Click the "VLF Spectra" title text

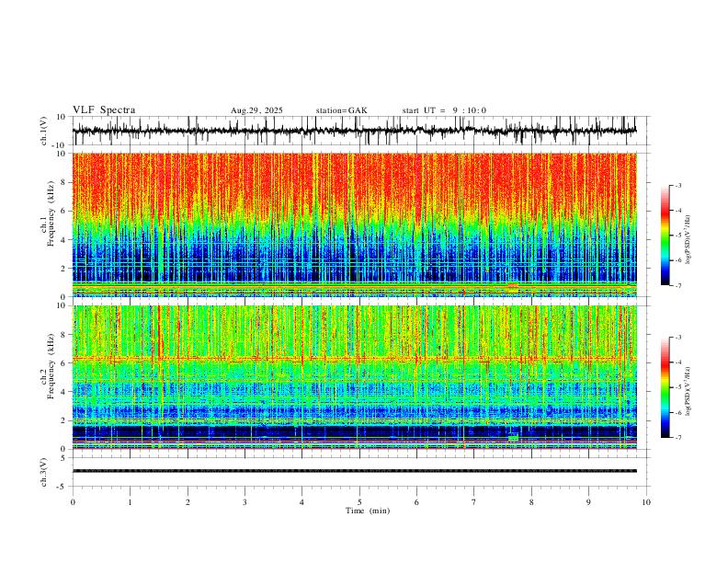104,110
